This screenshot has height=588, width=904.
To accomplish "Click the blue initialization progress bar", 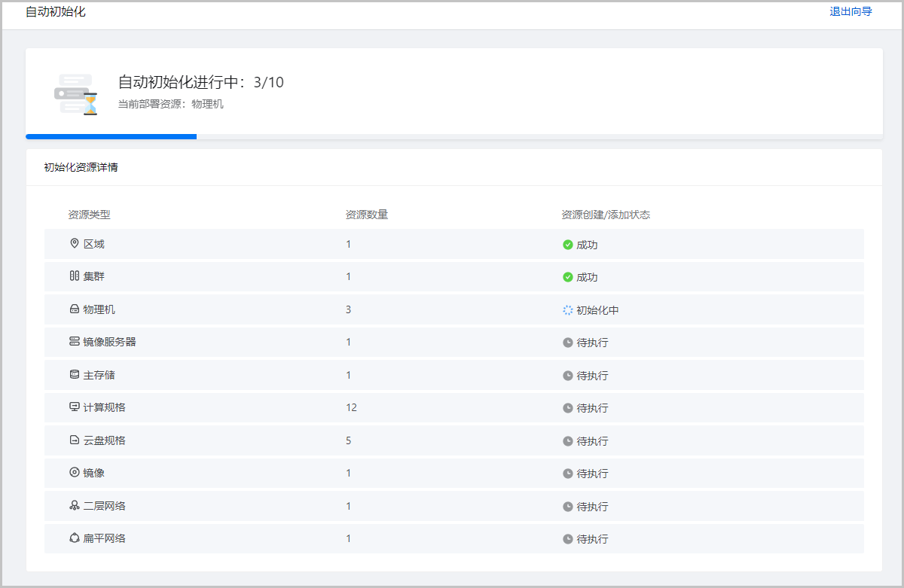I will pos(111,137).
